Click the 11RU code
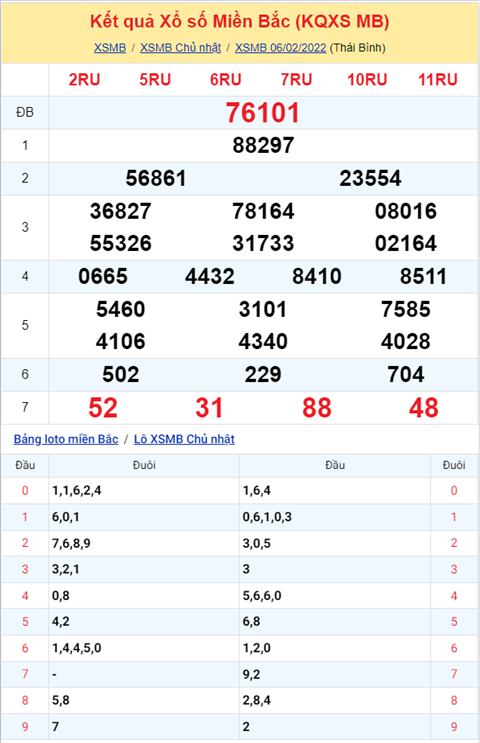 pyautogui.click(x=438, y=80)
